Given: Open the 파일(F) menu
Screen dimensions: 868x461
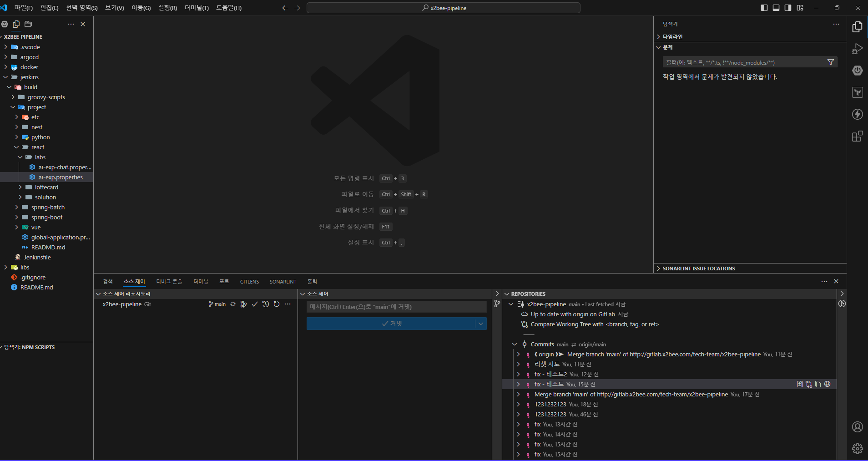Looking at the screenshot, I should 24,8.
